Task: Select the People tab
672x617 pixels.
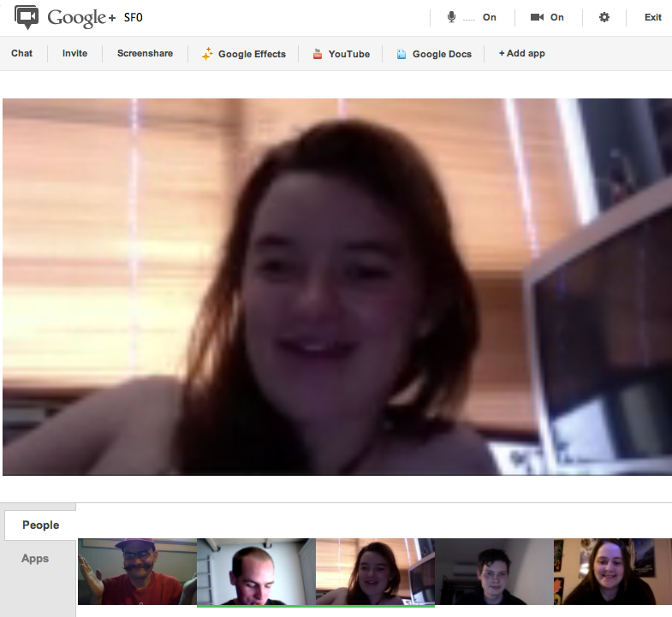Action: 41,525
